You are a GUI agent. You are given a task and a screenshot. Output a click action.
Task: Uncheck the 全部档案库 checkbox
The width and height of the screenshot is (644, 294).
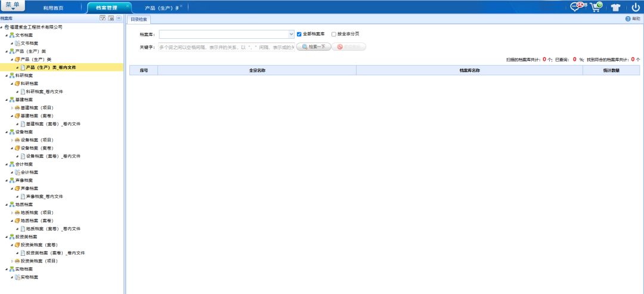299,35
